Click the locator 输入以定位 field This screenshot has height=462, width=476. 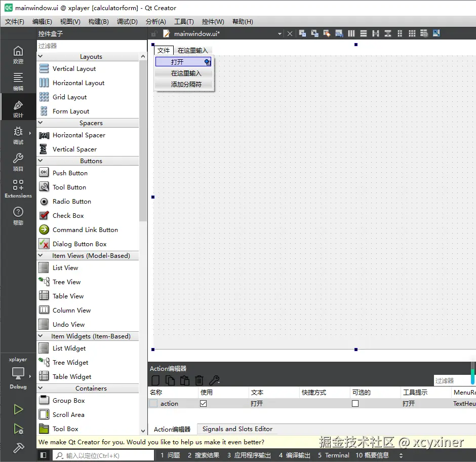click(103, 455)
